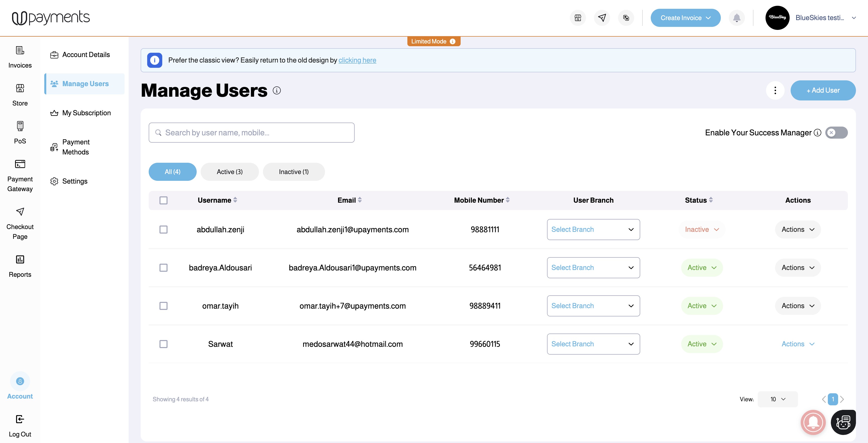Enable the Success Manager toggle
Screen dimensions: 868x443
coord(836,133)
